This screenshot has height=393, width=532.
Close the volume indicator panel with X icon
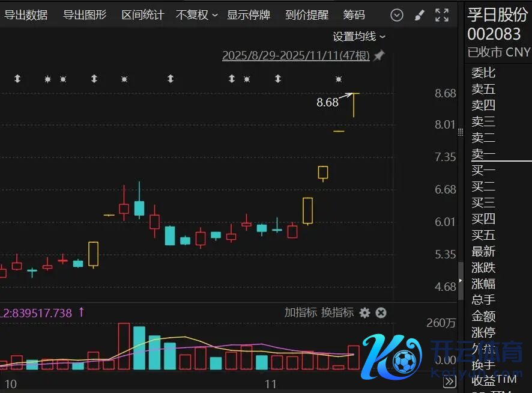[381, 312]
